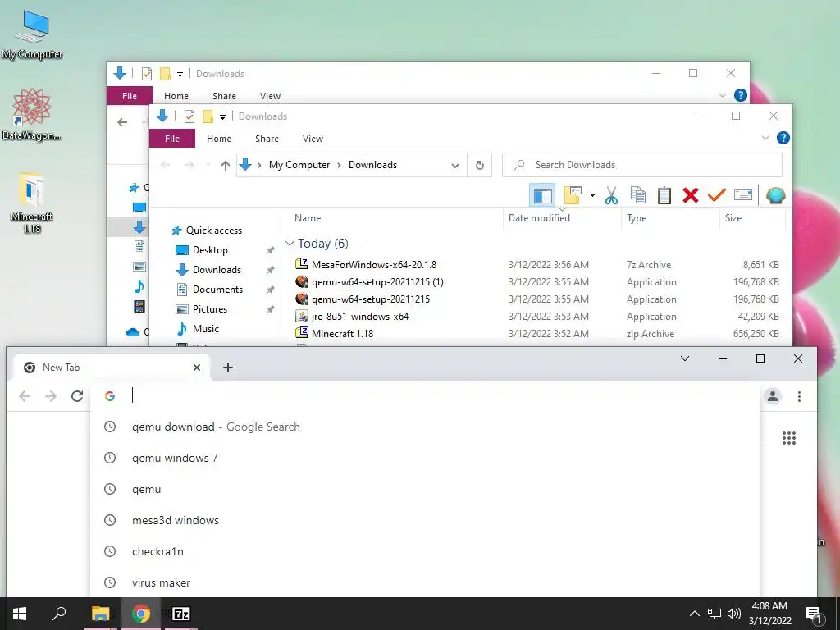Click the properties check icon in the front Downloads title bar
Viewport: 840px width, 630px height.
[x=189, y=116]
